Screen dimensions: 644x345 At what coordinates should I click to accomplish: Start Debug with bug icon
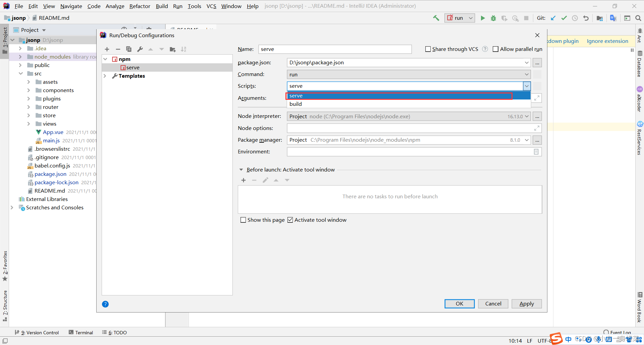coord(493,18)
